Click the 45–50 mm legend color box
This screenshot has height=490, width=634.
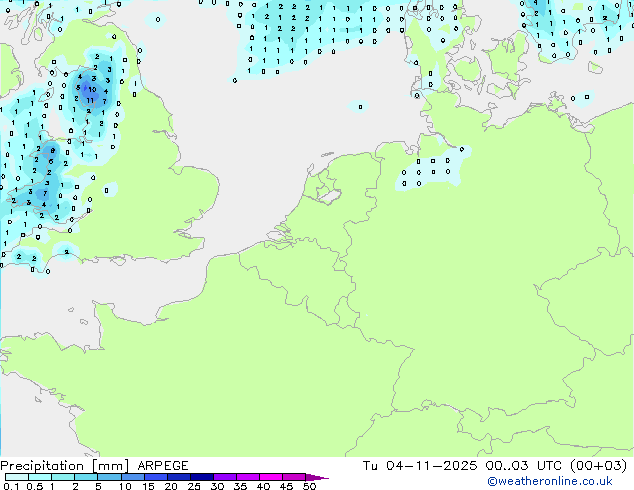click(x=294, y=477)
